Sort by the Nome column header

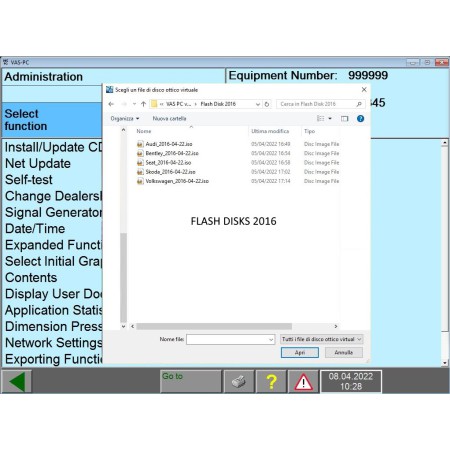[144, 131]
